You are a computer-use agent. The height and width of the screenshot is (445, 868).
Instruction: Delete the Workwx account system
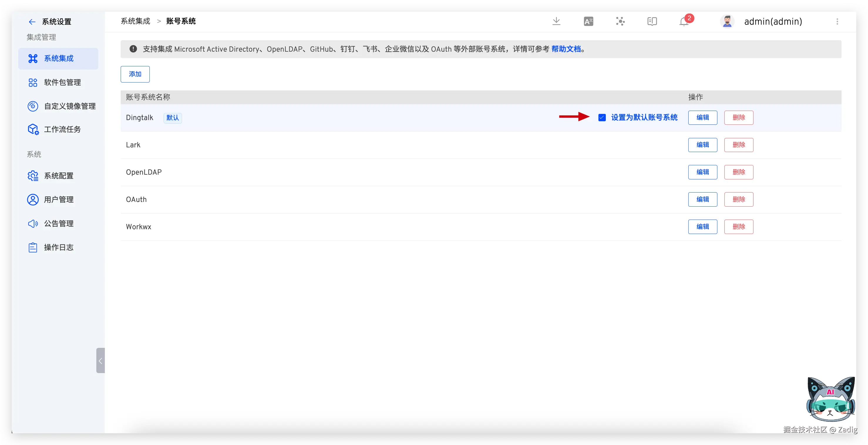739,227
